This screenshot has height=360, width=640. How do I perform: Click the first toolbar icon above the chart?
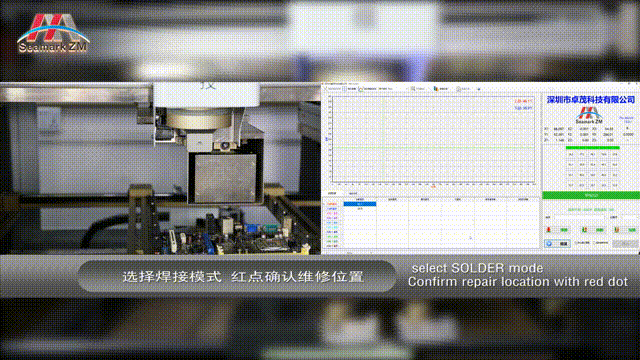326,89
